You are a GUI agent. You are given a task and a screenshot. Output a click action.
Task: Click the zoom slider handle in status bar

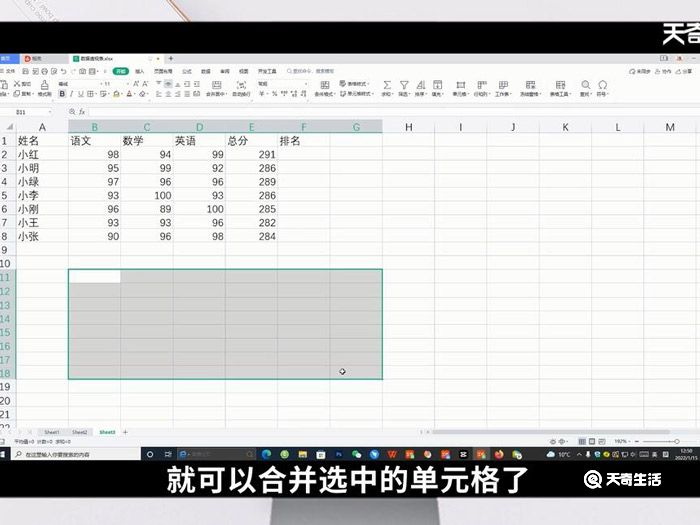677,442
